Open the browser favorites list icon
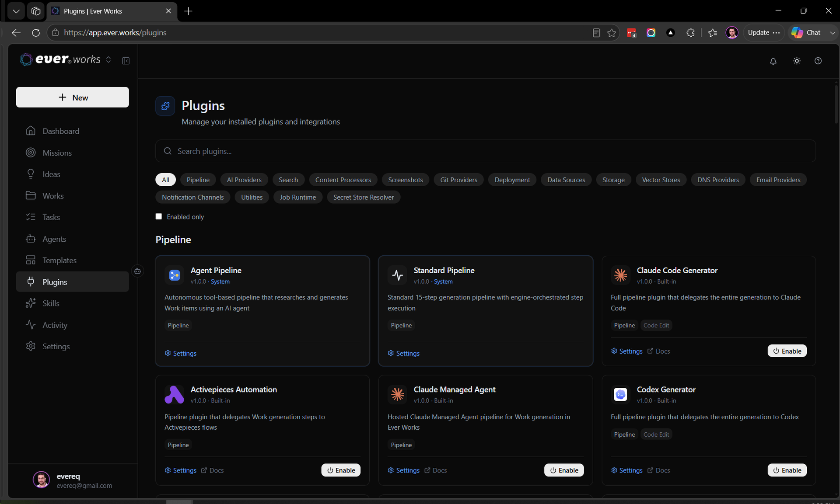 point(713,33)
